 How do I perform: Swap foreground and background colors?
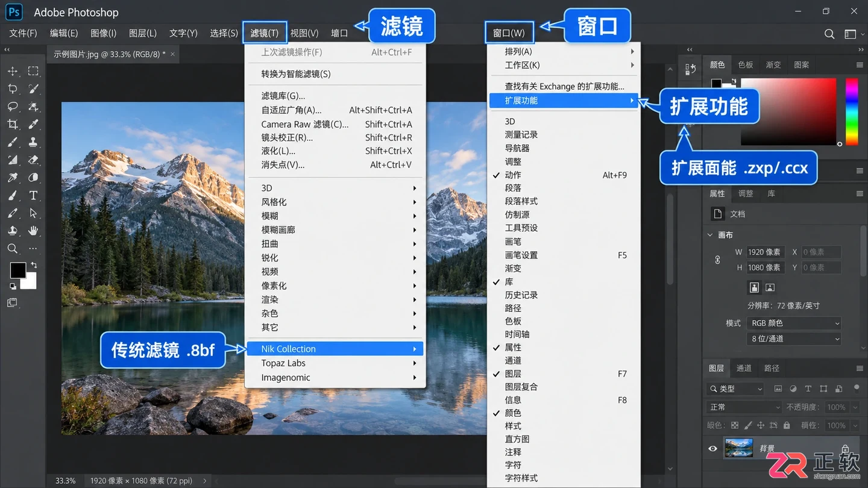point(34,265)
